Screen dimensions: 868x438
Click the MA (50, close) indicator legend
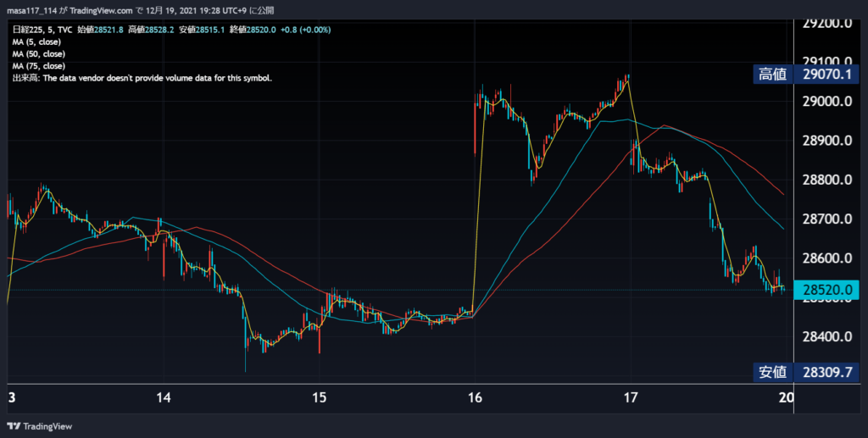click(x=39, y=54)
